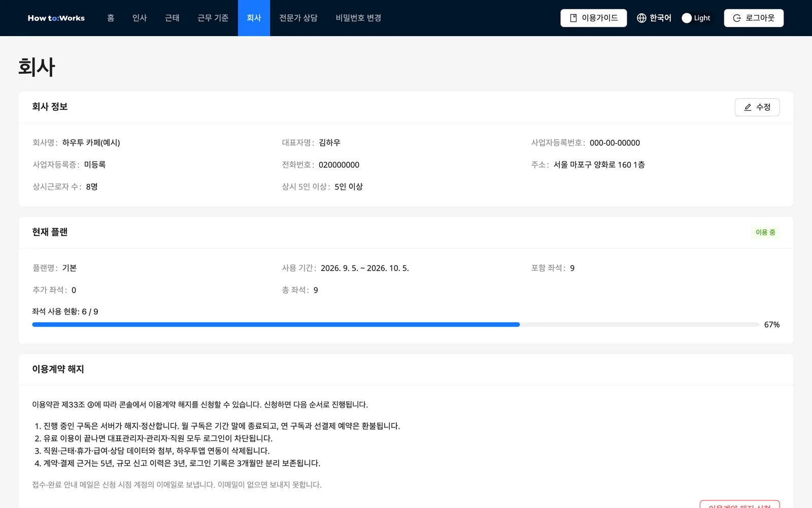Open the 비밀번호 변경 menu
This screenshot has height=508, width=812.
(x=358, y=18)
